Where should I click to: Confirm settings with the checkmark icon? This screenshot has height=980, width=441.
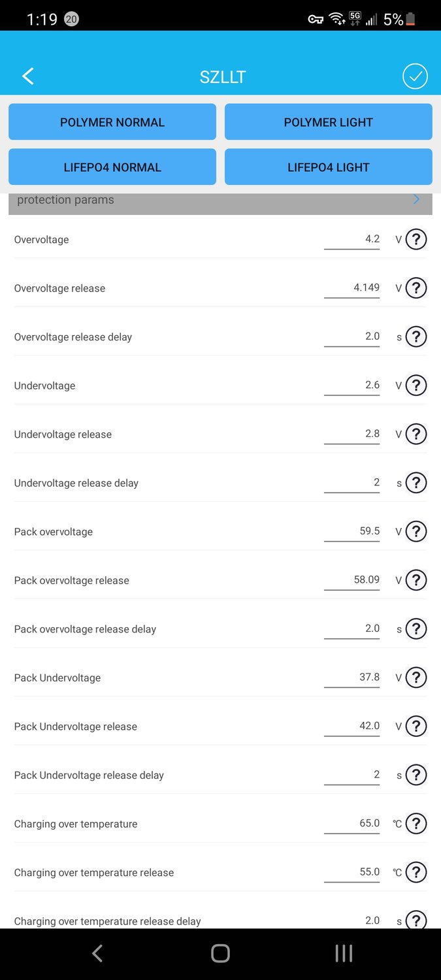pos(415,76)
